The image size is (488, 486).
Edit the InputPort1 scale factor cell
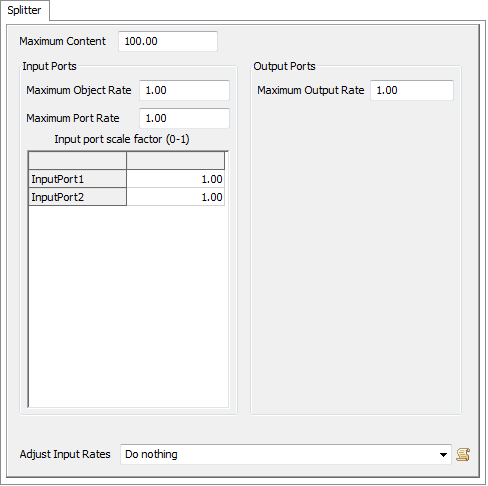176,179
